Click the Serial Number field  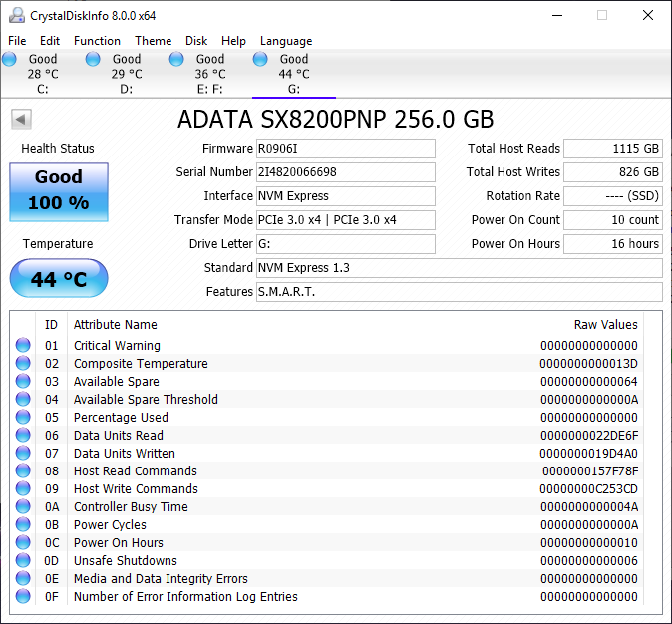[346, 172]
